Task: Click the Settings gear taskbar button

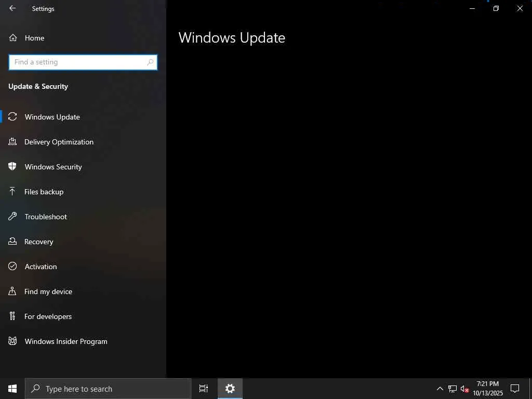Action: [x=230, y=389]
